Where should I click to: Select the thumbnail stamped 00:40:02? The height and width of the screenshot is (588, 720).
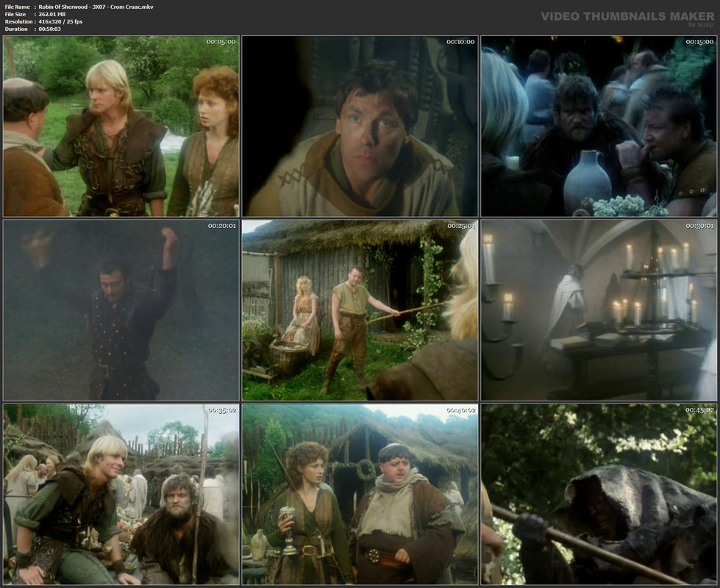click(x=360, y=495)
